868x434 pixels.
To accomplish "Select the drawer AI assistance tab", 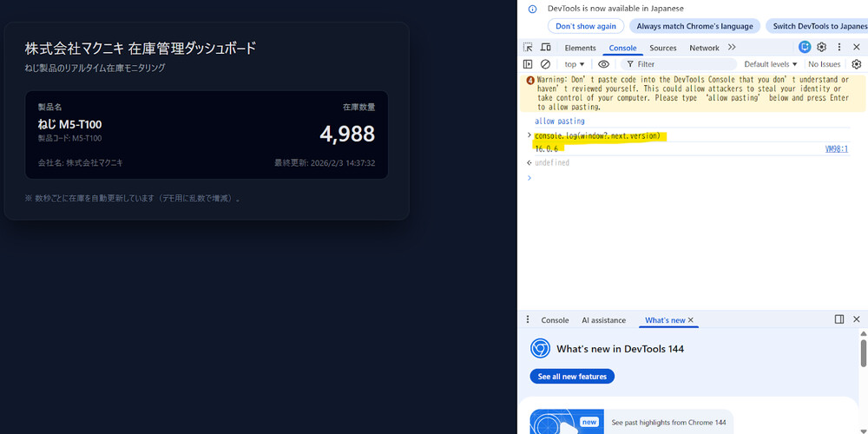I will pos(603,320).
